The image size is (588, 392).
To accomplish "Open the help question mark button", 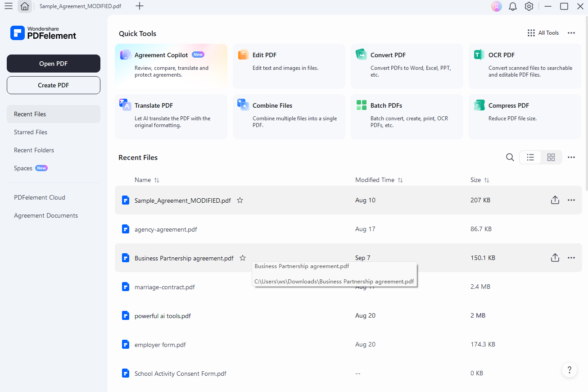I will pyautogui.click(x=570, y=370).
